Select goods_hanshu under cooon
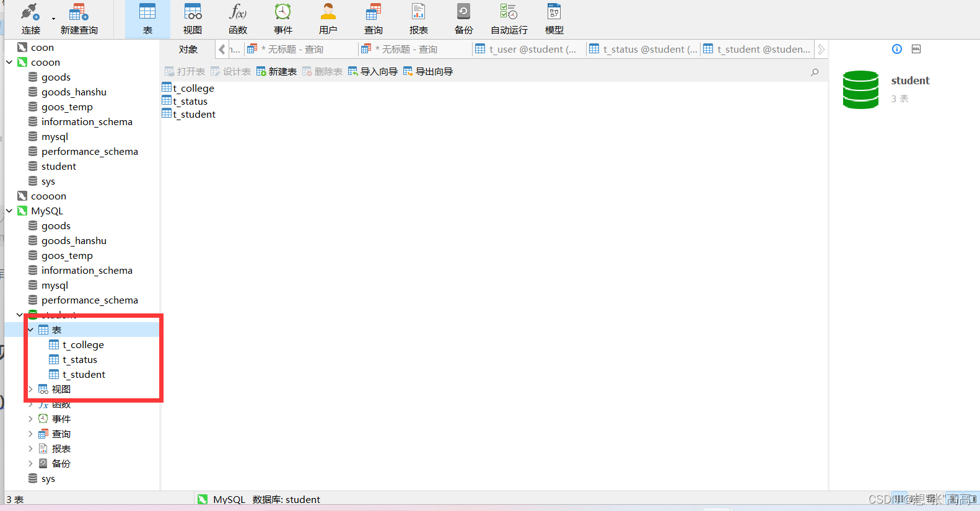Image resolution: width=980 pixels, height=511 pixels. 74,92
